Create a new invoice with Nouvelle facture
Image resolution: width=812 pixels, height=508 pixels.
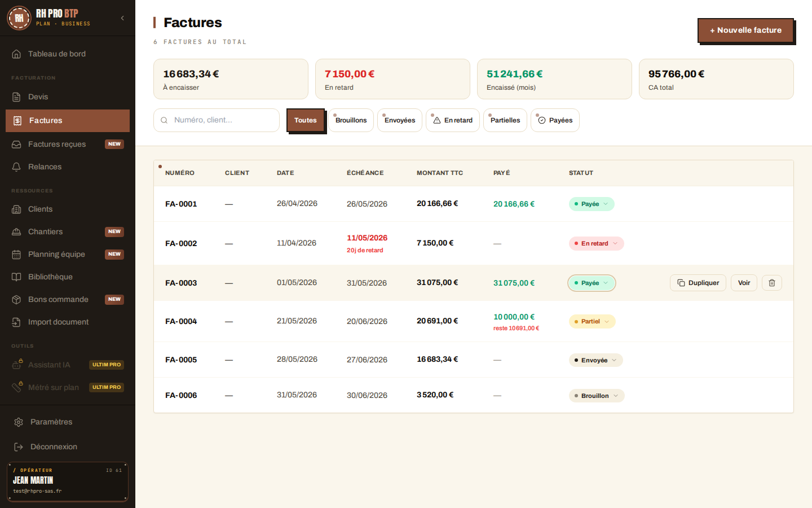point(745,30)
